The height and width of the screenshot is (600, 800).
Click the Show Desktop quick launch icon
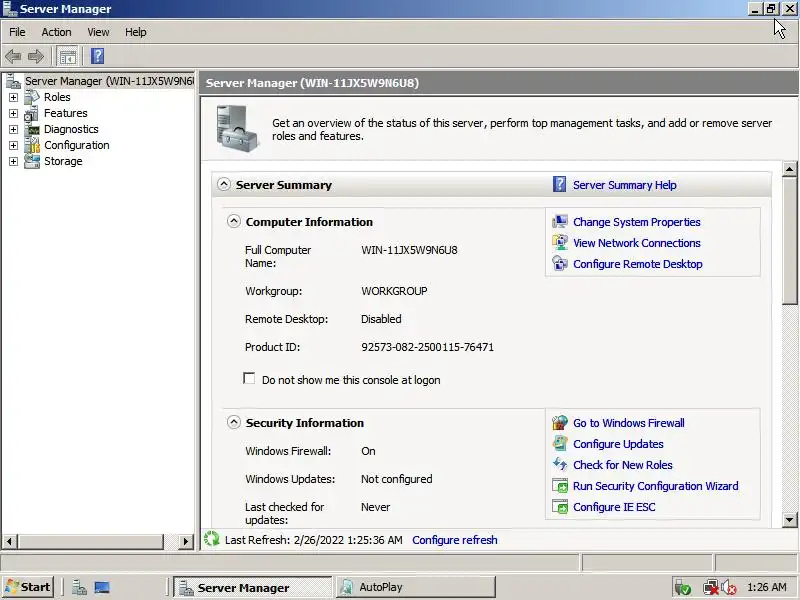(102, 587)
